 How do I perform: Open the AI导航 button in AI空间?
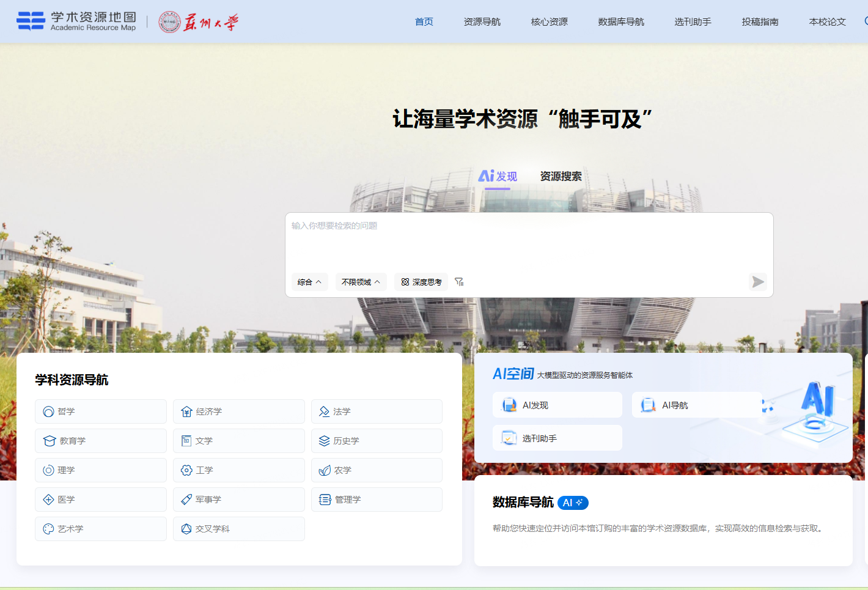click(x=696, y=405)
